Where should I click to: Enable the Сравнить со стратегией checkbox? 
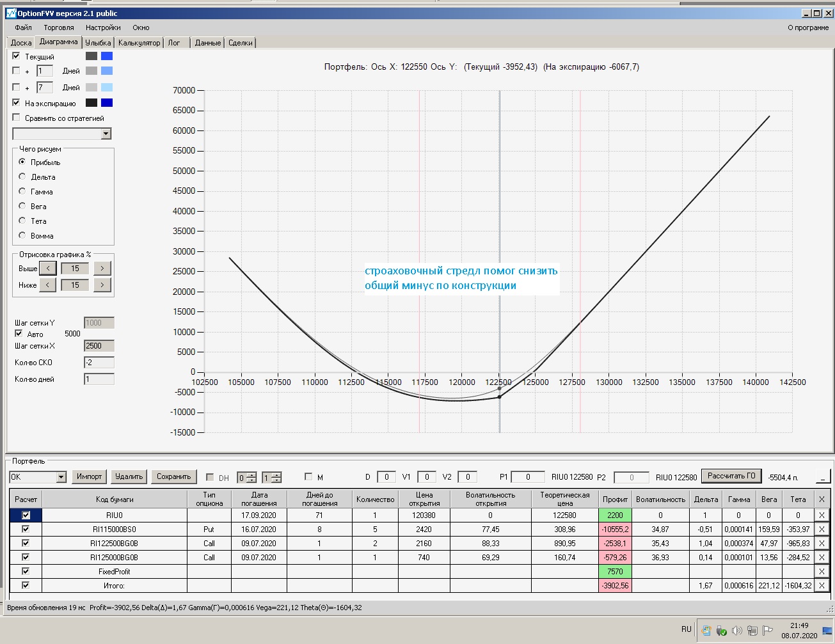(x=17, y=118)
